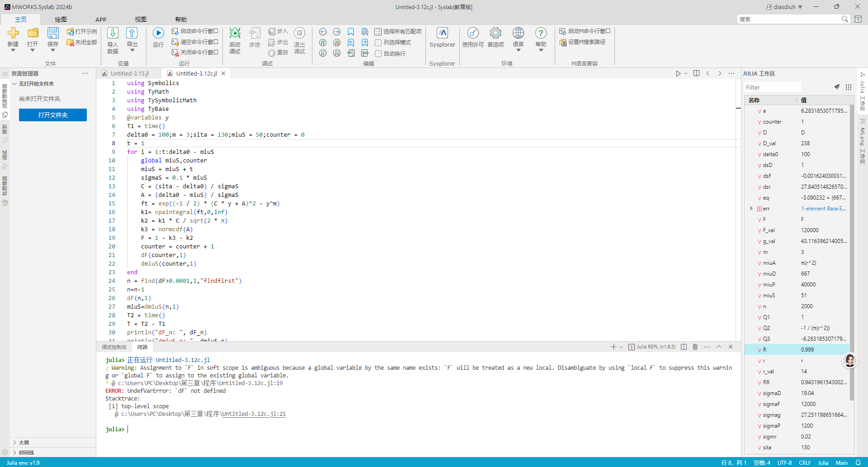Open 保存 dropdown arrow
This screenshot has width=868, height=467.
point(53,50)
